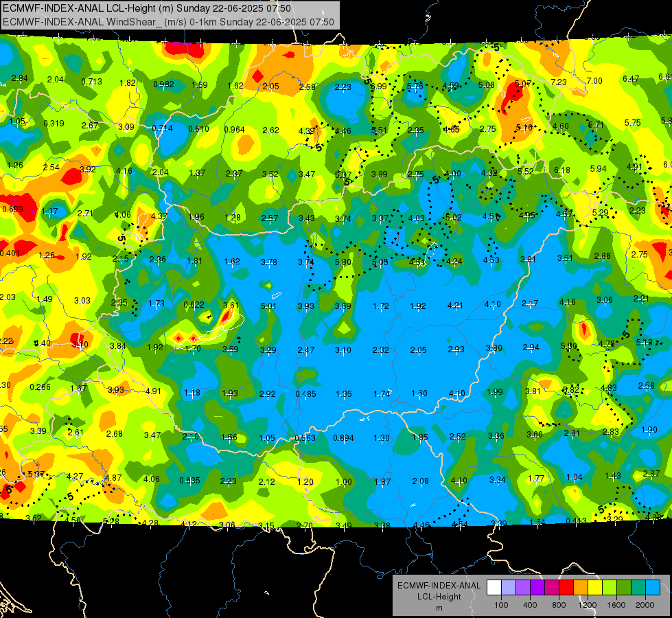Click the wind shear value 3.61 near the red patch
The image size is (672, 618).
tap(231, 306)
